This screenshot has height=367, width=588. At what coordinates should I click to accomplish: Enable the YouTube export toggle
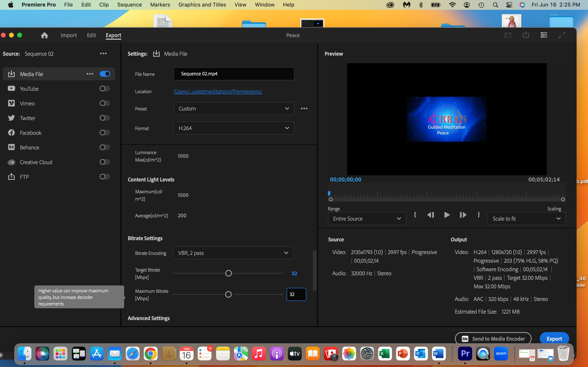[105, 89]
